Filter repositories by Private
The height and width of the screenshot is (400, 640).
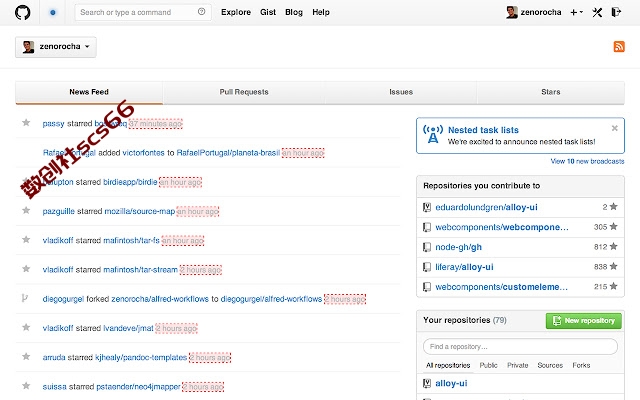tap(518, 365)
